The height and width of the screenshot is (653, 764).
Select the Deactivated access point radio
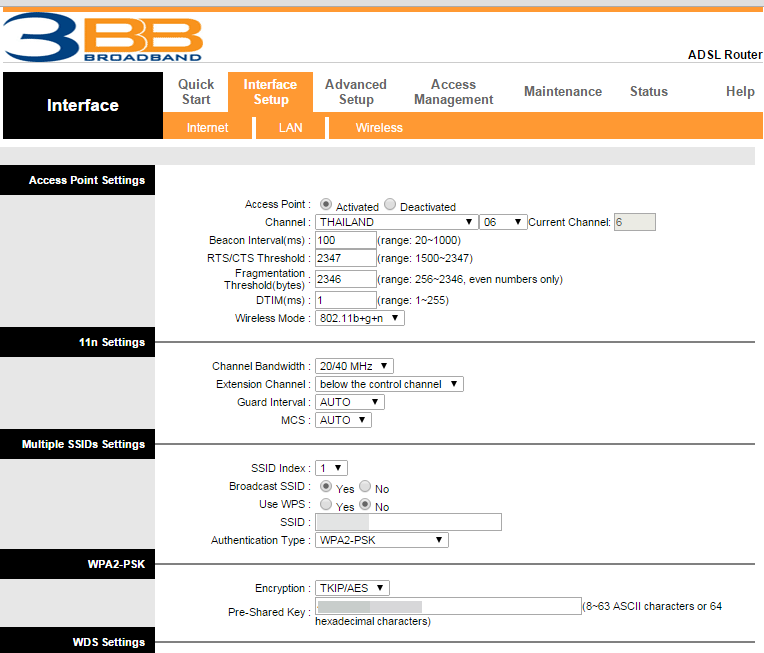point(390,205)
